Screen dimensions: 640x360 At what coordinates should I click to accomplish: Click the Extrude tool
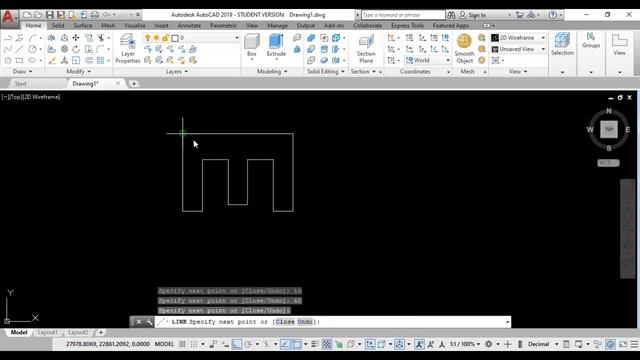point(276,46)
